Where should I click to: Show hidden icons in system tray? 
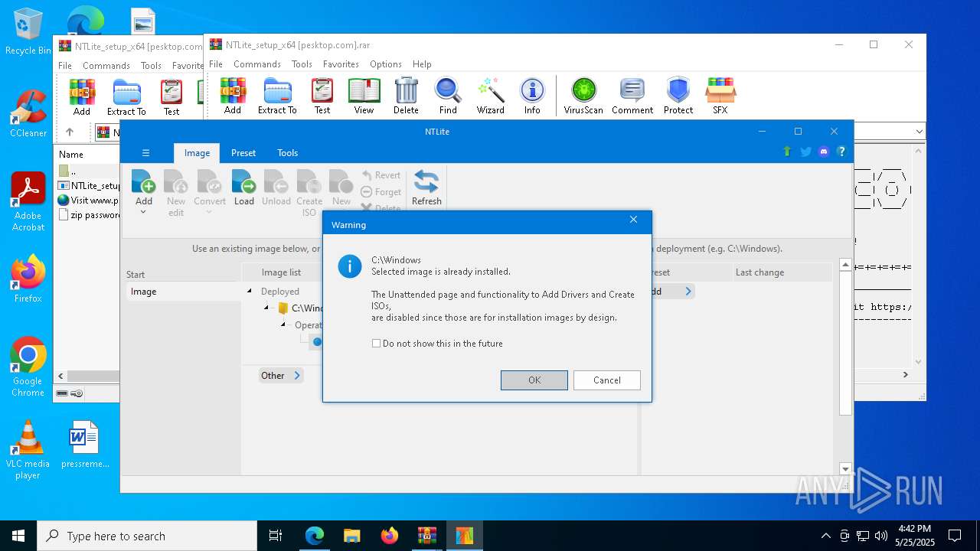point(825,536)
